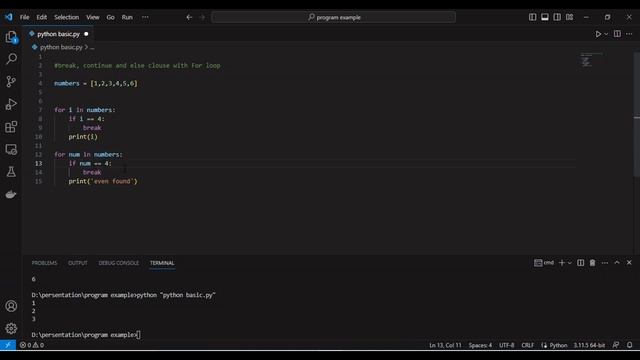Open the Docker whale icon
The image size is (640, 360).
[x=11, y=194]
